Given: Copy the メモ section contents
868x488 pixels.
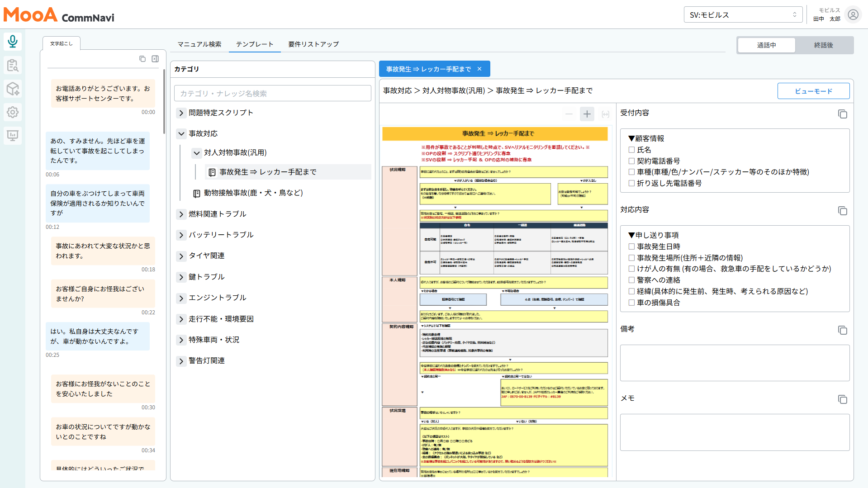Looking at the screenshot, I should (842, 399).
